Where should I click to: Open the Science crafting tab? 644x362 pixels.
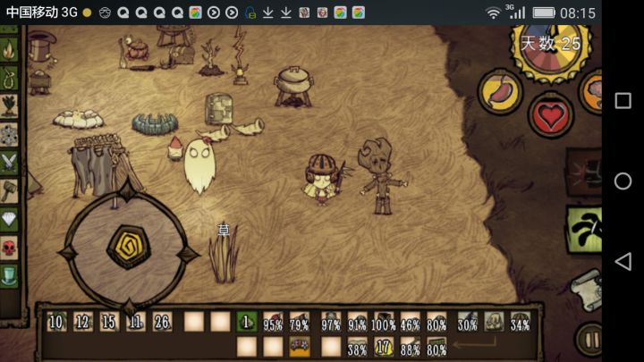[x=9, y=134]
